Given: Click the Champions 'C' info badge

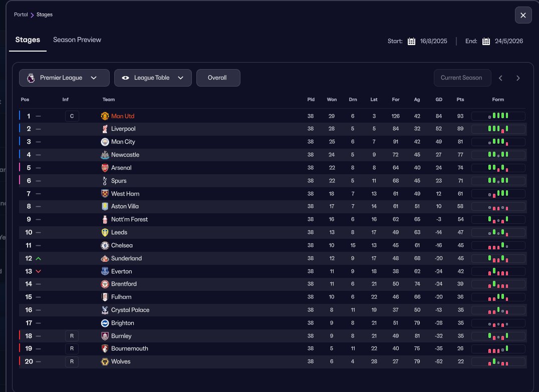Looking at the screenshot, I should 72,116.
